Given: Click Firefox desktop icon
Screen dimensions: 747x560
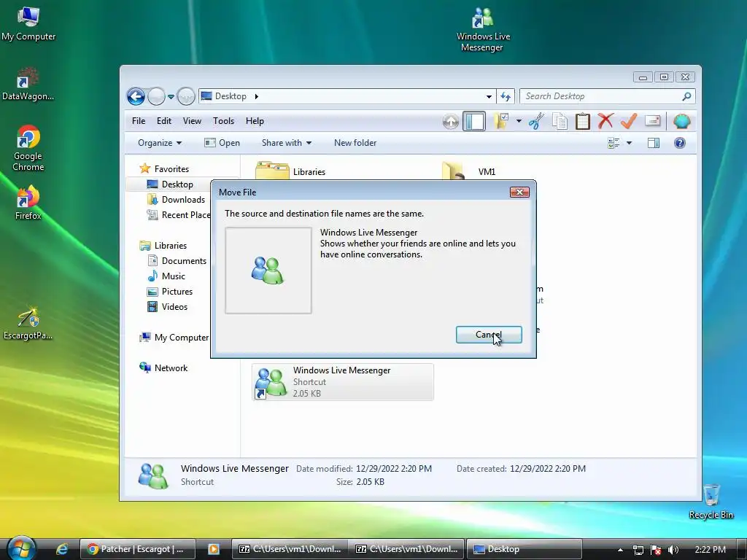Looking at the screenshot, I should point(28,203).
